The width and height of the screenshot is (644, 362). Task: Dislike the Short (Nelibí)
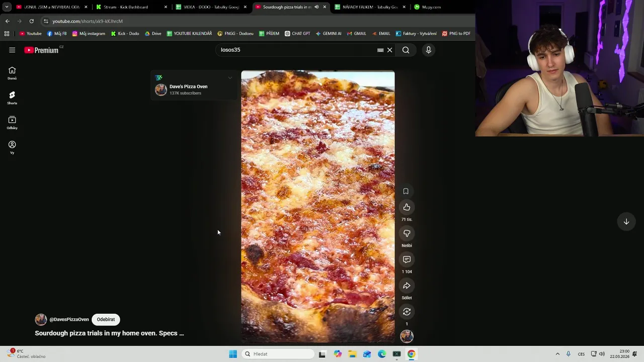click(x=407, y=233)
